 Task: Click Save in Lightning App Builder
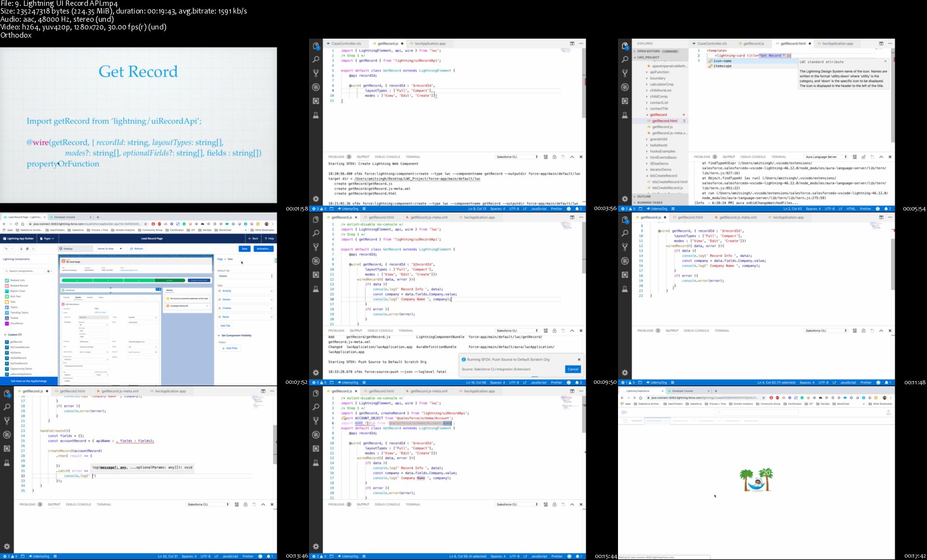click(244, 249)
